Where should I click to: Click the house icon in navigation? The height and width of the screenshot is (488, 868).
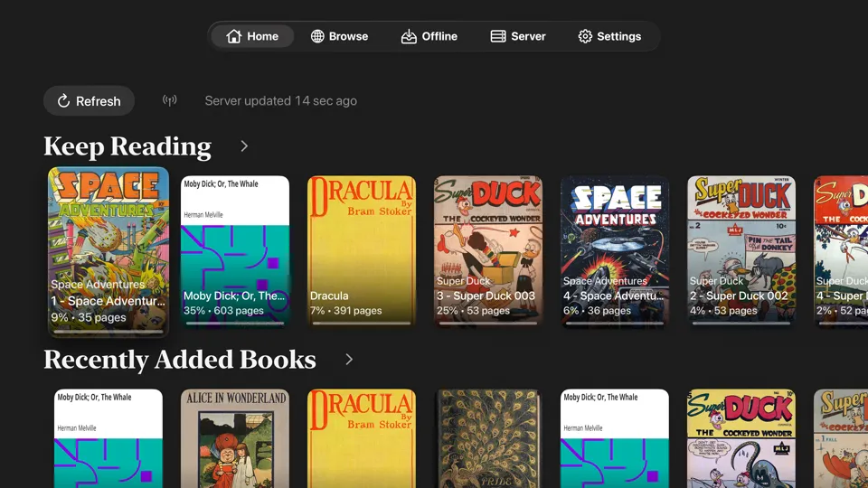[x=233, y=36]
